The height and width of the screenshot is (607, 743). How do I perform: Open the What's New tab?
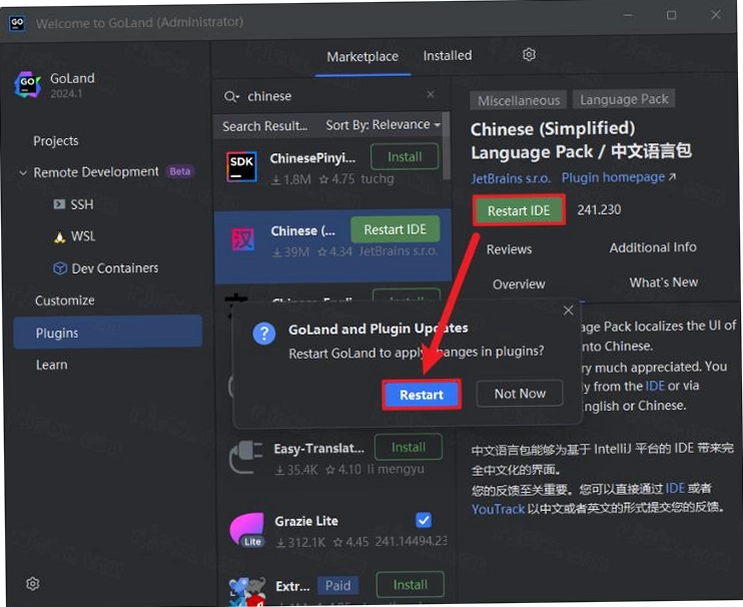click(663, 282)
